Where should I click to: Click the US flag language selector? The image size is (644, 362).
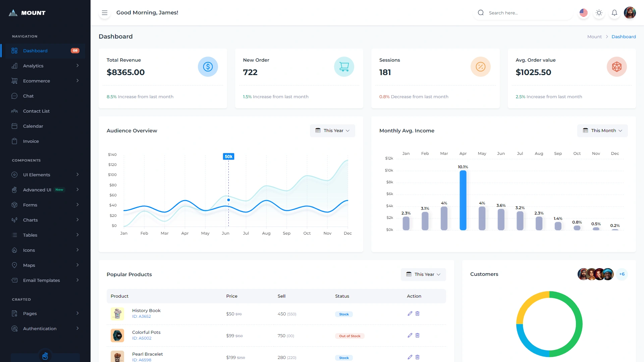tap(584, 12)
